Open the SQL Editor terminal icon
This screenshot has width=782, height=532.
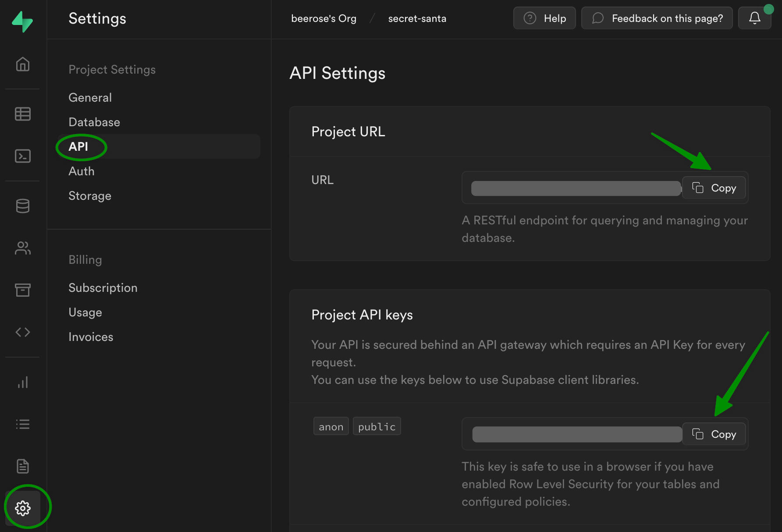23,156
